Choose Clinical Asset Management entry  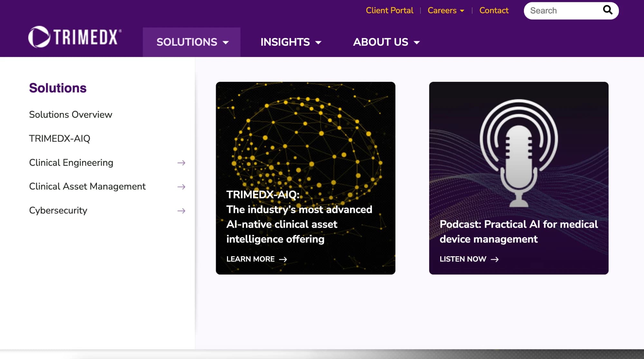[x=87, y=186]
